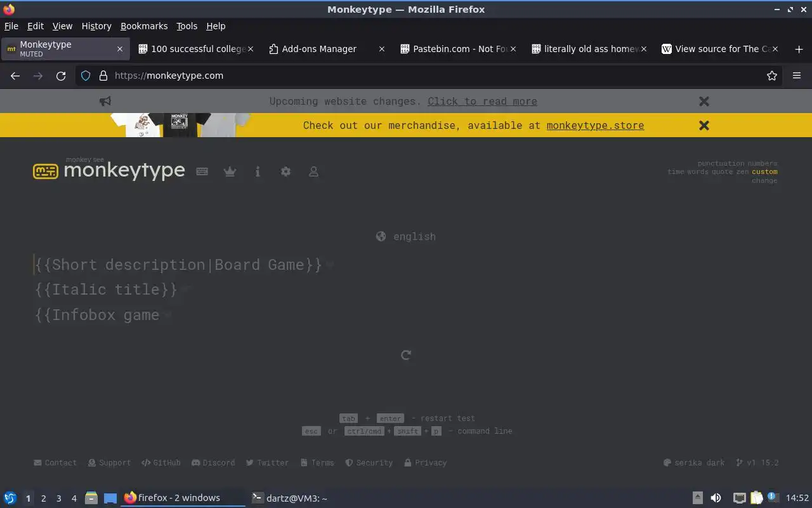
Task: Open the Edit menu
Action: coord(36,26)
